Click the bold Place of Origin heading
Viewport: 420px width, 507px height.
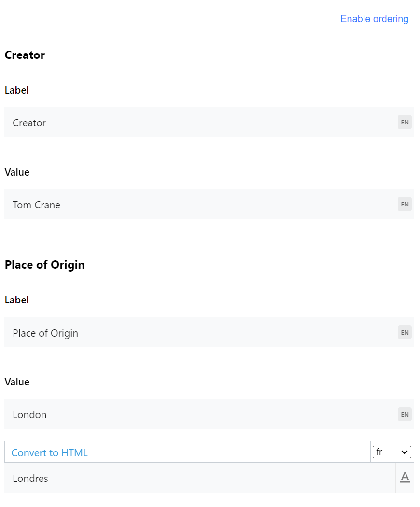click(x=44, y=265)
